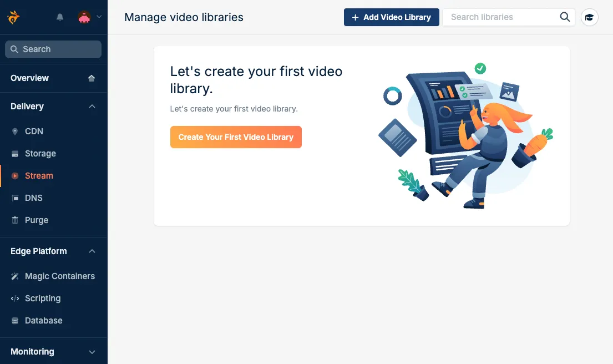The width and height of the screenshot is (613, 364).
Task: Collapse the Edge Platform section
Action: pyautogui.click(x=92, y=251)
